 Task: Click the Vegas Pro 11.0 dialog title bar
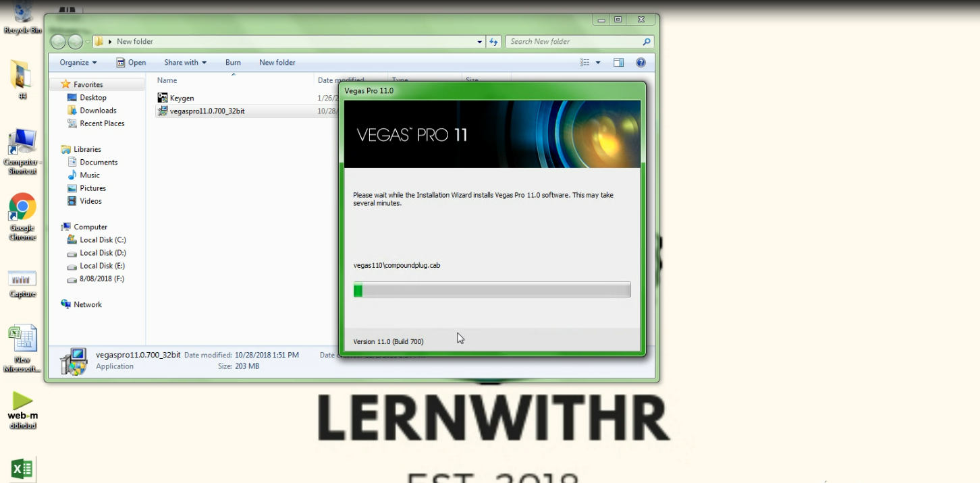tap(492, 90)
